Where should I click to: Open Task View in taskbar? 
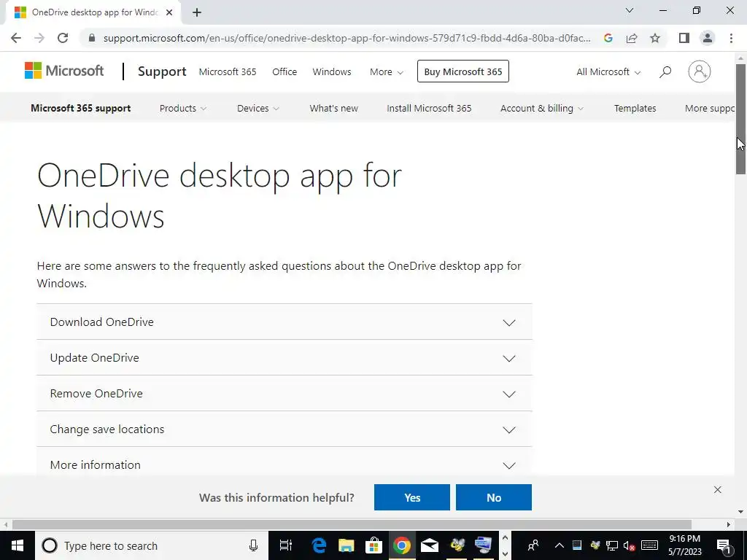coord(285,545)
